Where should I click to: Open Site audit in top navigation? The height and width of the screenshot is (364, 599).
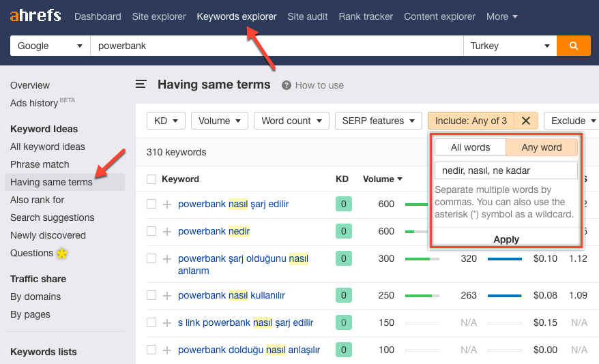(308, 17)
